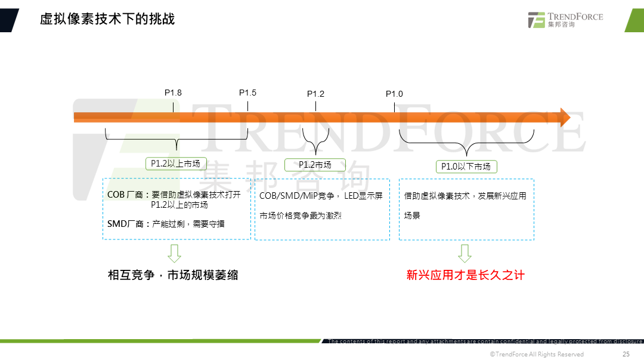Click the dark parallelogram beside the title

[x=10, y=20]
